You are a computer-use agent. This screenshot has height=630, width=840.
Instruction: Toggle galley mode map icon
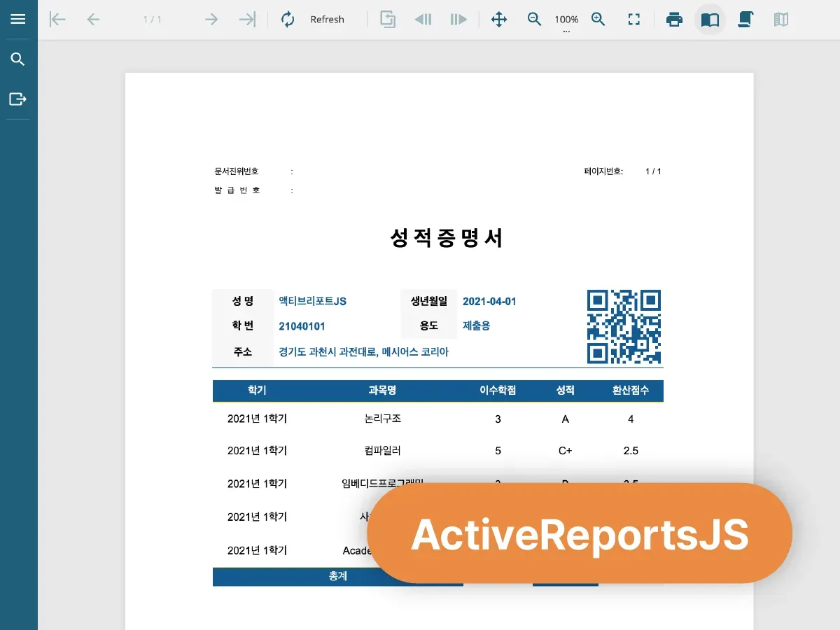(x=781, y=20)
